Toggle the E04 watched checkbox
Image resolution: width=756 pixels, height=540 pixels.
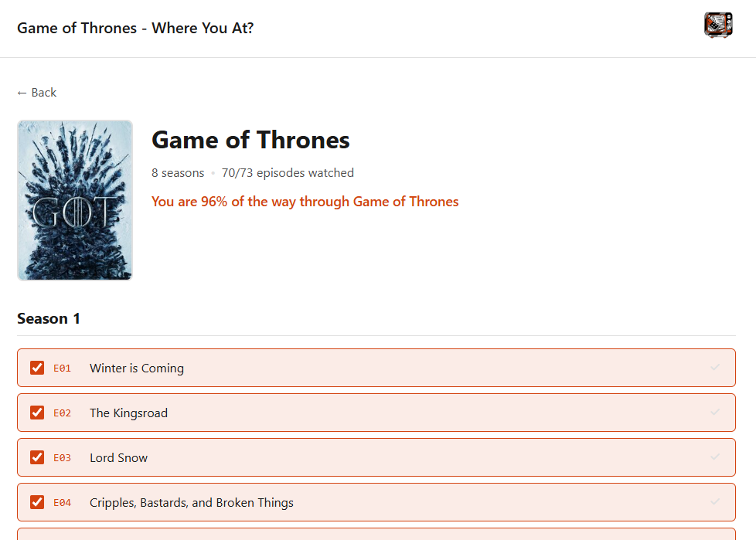(37, 502)
